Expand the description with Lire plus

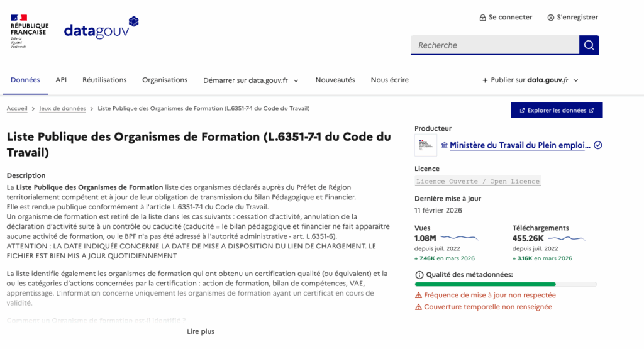click(201, 331)
